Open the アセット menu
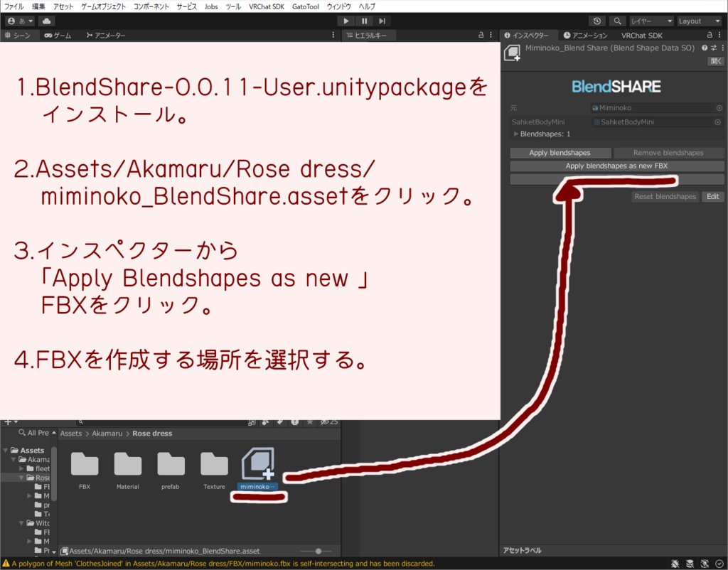 coord(63,6)
